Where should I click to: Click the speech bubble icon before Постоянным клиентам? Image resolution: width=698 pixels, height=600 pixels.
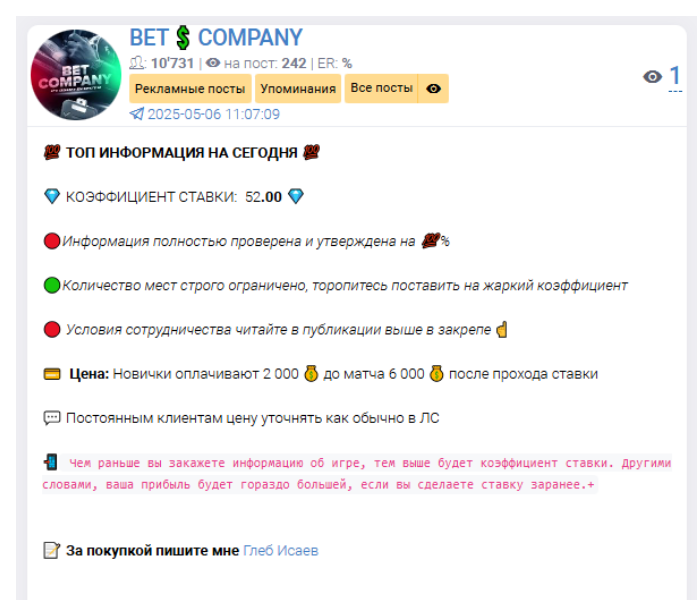click(52, 418)
